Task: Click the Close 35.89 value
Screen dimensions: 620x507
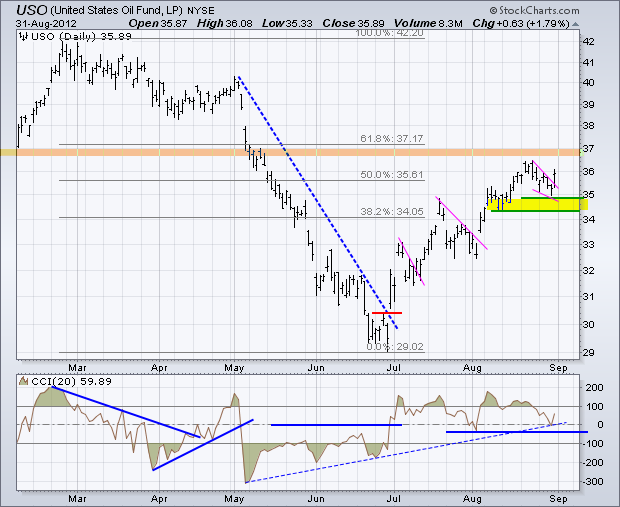Action: pos(353,23)
